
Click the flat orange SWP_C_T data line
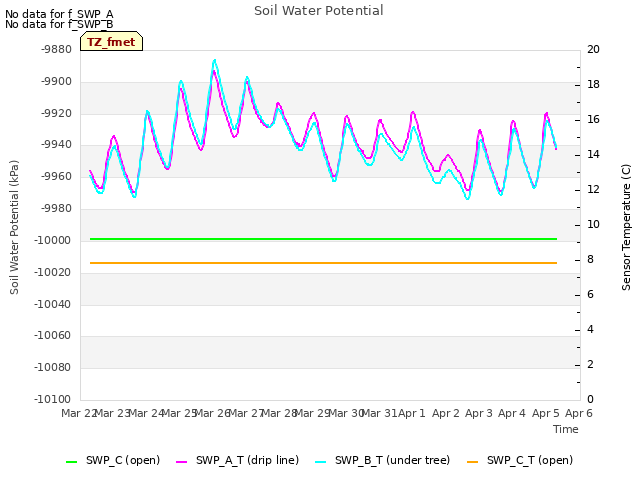[x=323, y=263]
